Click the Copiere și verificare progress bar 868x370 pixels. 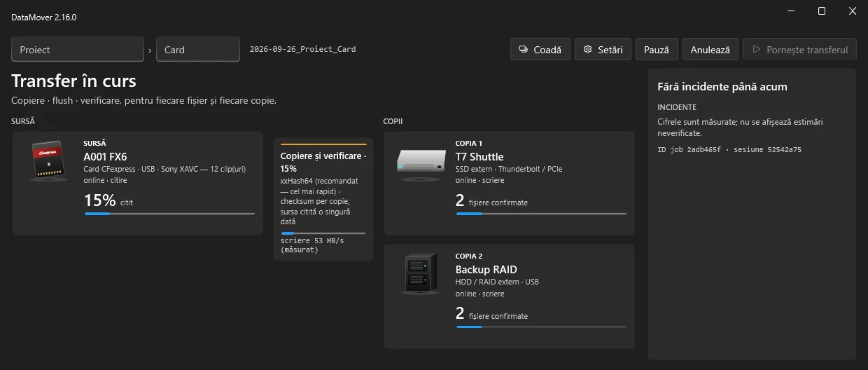(323, 233)
